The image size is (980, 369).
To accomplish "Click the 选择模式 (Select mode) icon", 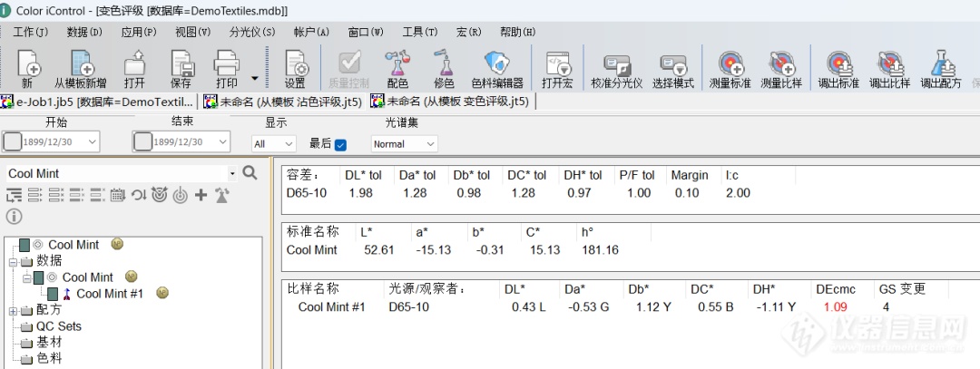I will tap(673, 69).
